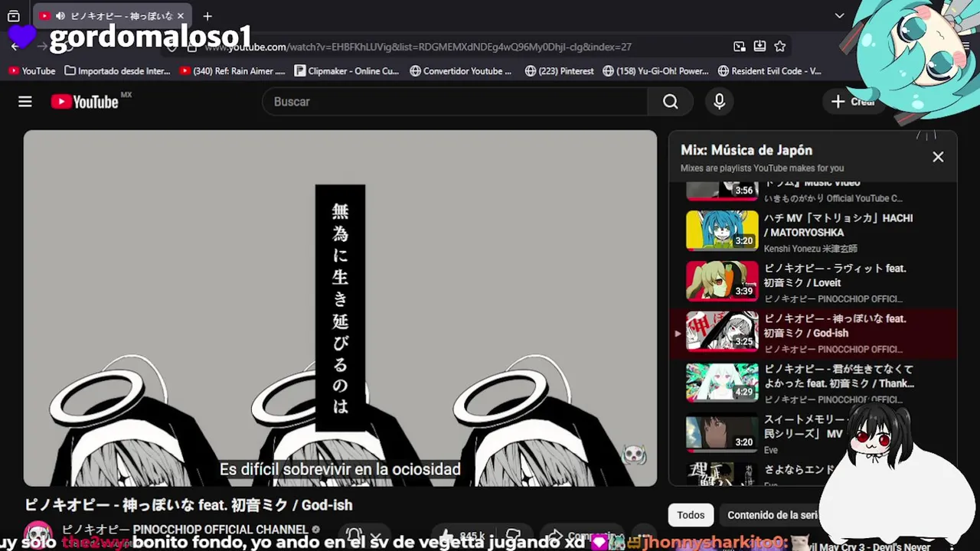The height and width of the screenshot is (551, 980).
Task: Bookmark this page with the star icon
Action: (779, 47)
